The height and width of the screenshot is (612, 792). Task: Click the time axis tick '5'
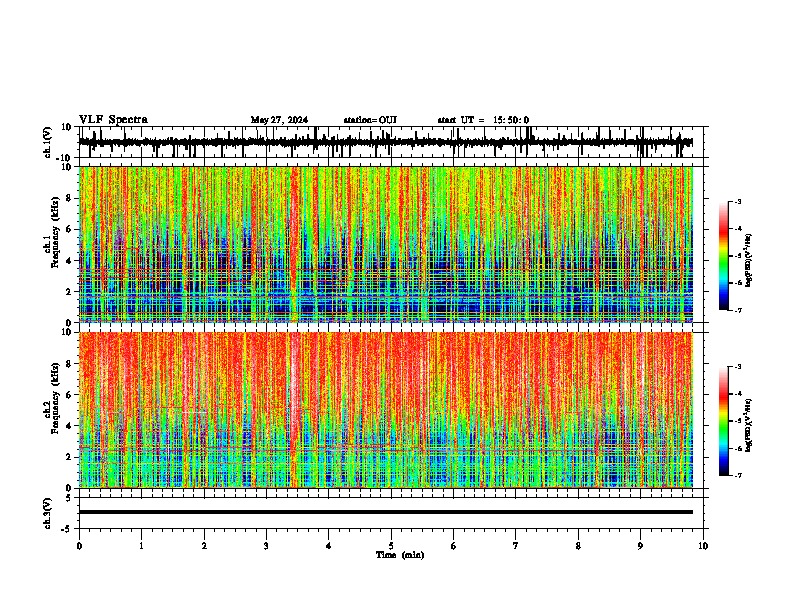(x=391, y=546)
